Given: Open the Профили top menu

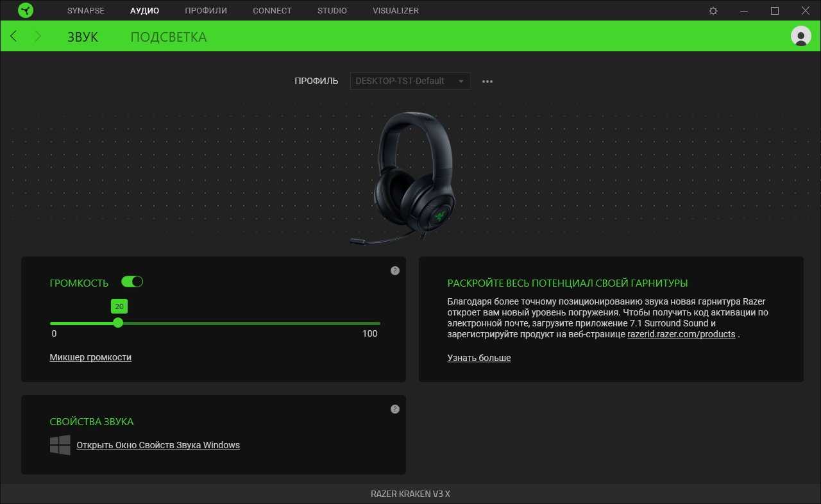Looking at the screenshot, I should [x=206, y=11].
